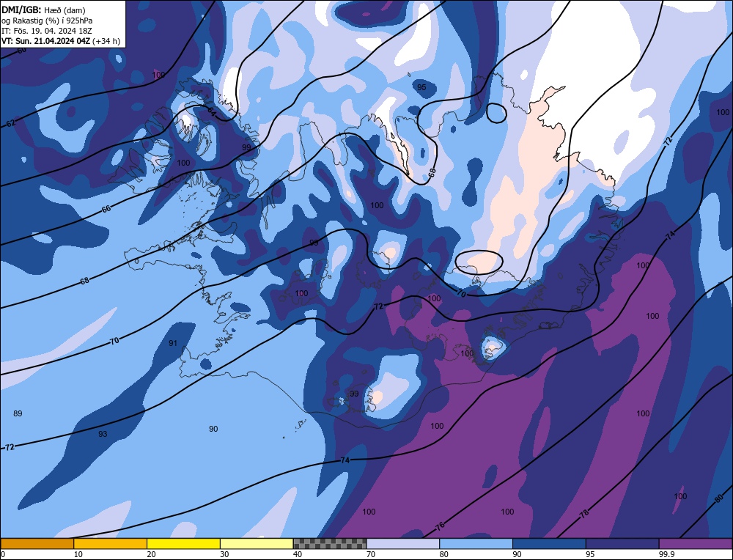The width and height of the screenshot is (733, 560).
Task: Select the dark navy 95–99.9 legend swatch
Action: (x=622, y=543)
